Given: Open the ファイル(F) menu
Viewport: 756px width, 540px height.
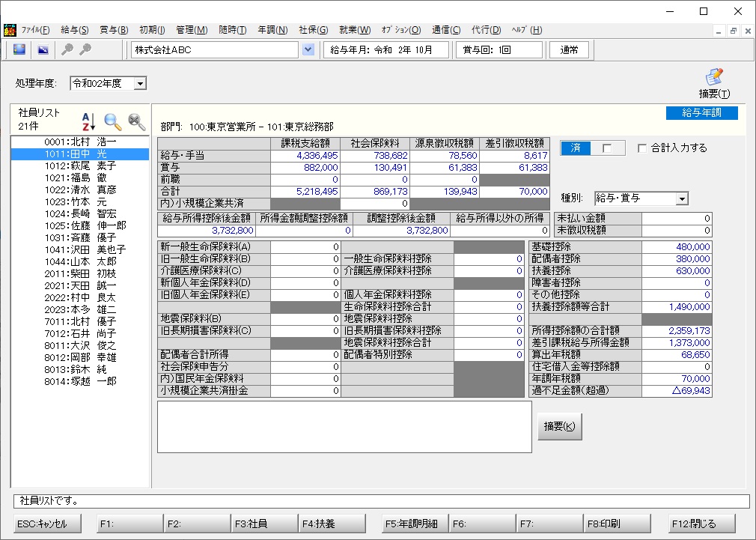Looking at the screenshot, I should [35, 30].
